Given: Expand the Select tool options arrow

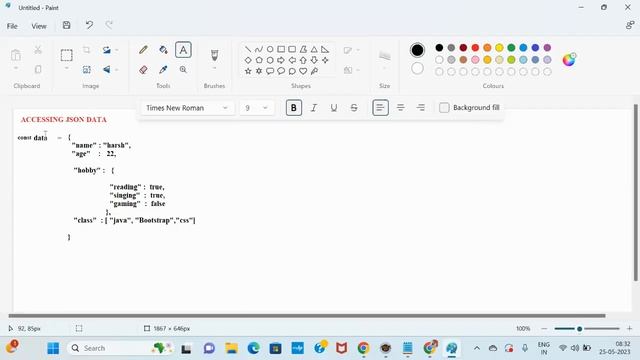Looking at the screenshot, I should 67,69.
